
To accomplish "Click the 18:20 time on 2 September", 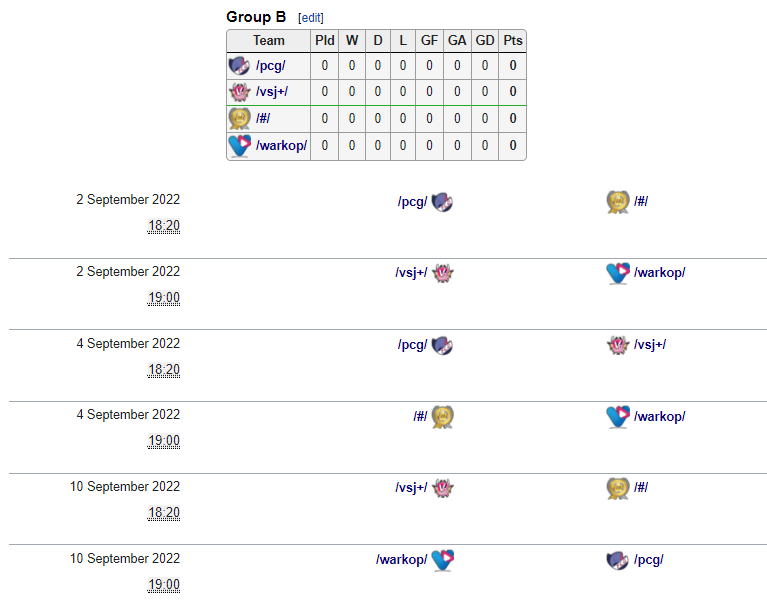I will tap(164, 226).
